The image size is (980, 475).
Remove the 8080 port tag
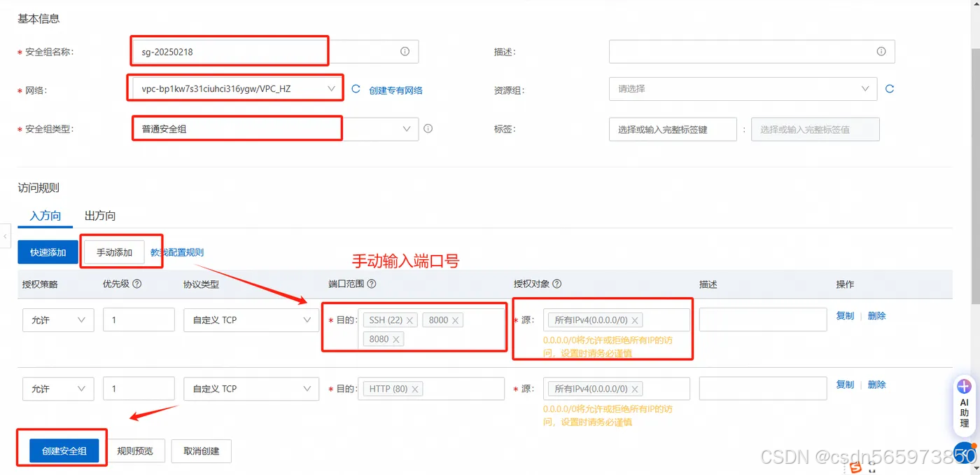[x=396, y=339]
